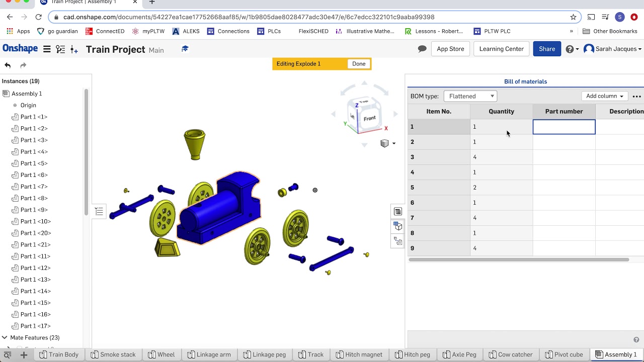Image resolution: width=644 pixels, height=362 pixels.
Task: Open a new browser tab
Action: coord(152,3)
